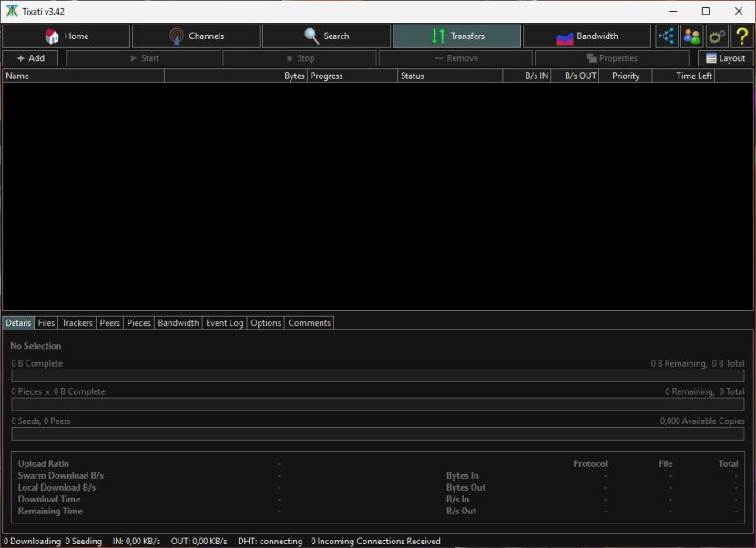This screenshot has width=756, height=548.
Task: Select the Details tab
Action: tap(18, 323)
